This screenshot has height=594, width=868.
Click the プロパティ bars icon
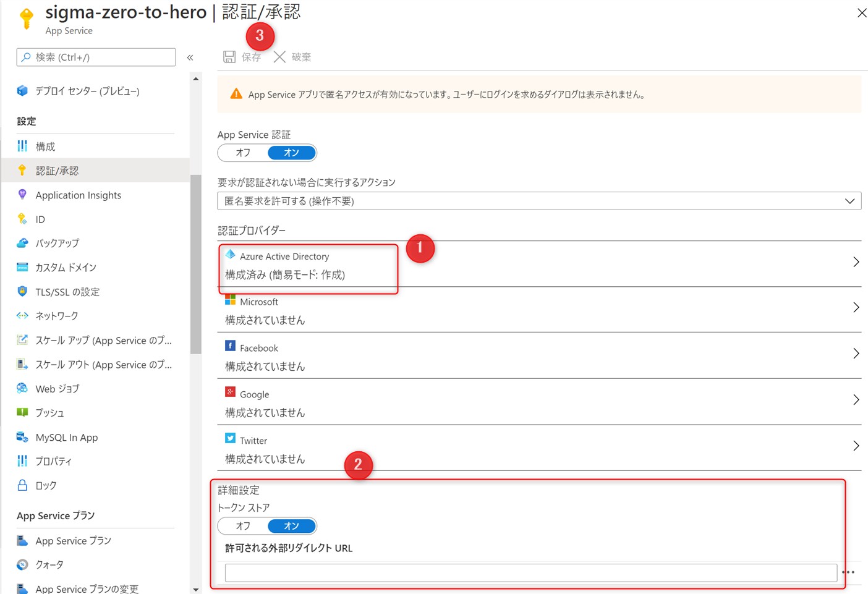coord(22,461)
